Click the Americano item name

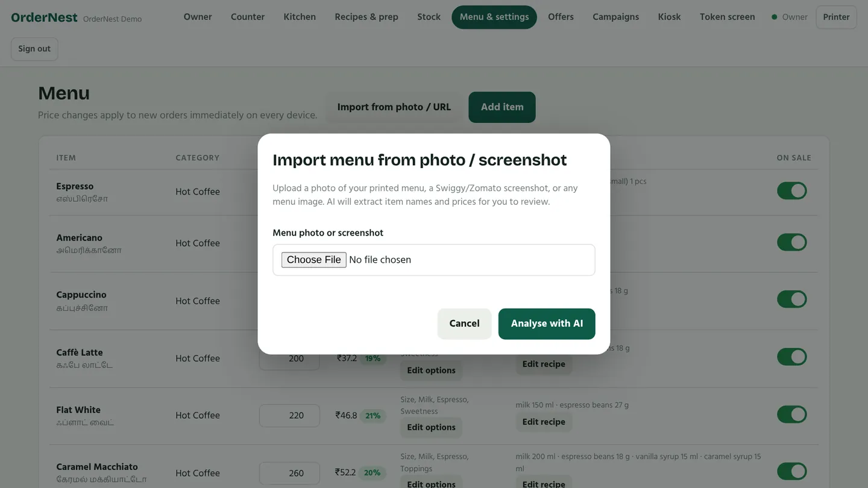click(x=79, y=238)
